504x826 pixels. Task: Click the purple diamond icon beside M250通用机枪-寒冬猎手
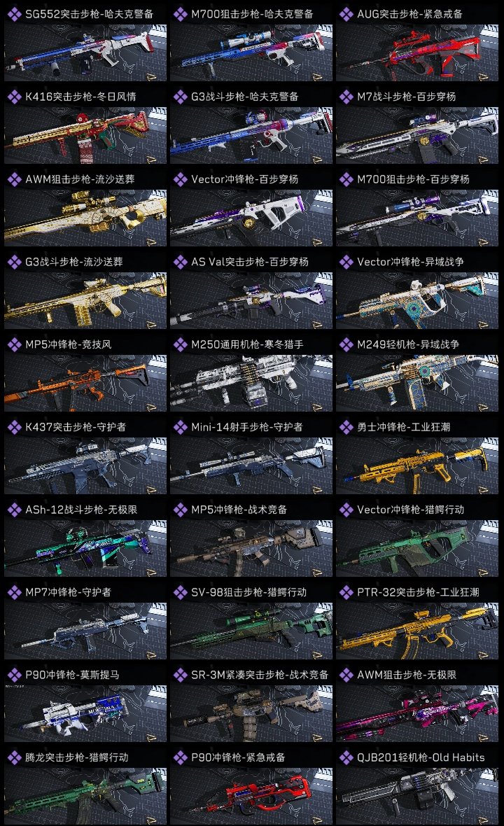180,344
